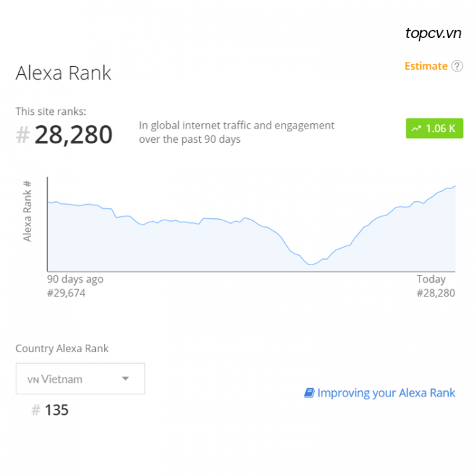Click the gray hash before 28,280
Viewport: 476px width, 476px height.
coord(22,135)
